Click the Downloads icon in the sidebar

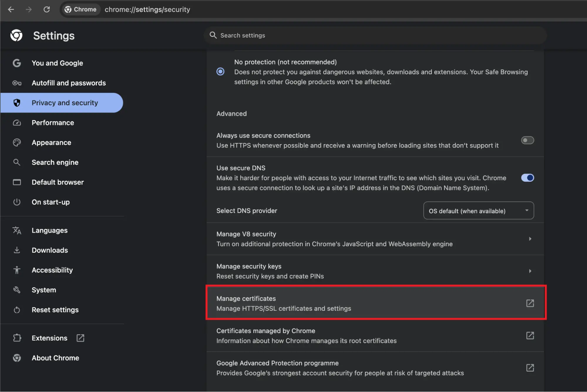pos(17,250)
